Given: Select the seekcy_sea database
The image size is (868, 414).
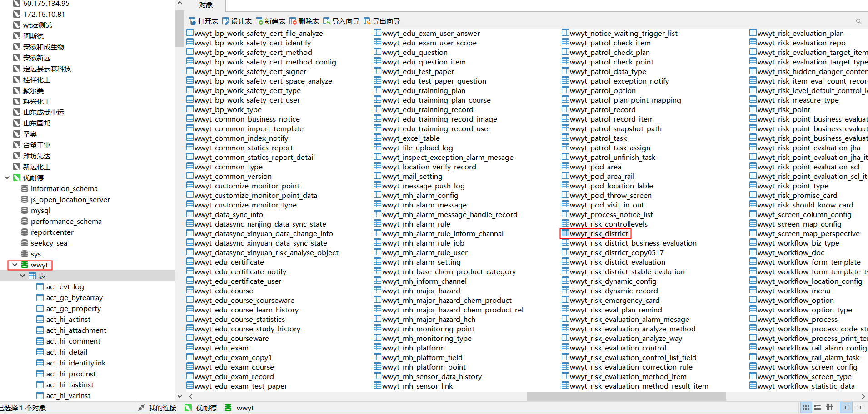Looking at the screenshot, I should tap(49, 243).
